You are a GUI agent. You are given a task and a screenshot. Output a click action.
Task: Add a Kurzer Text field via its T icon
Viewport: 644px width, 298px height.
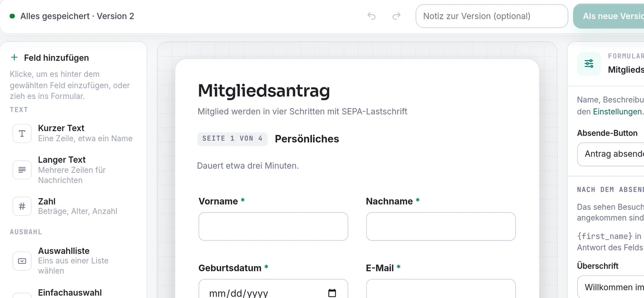(x=22, y=133)
